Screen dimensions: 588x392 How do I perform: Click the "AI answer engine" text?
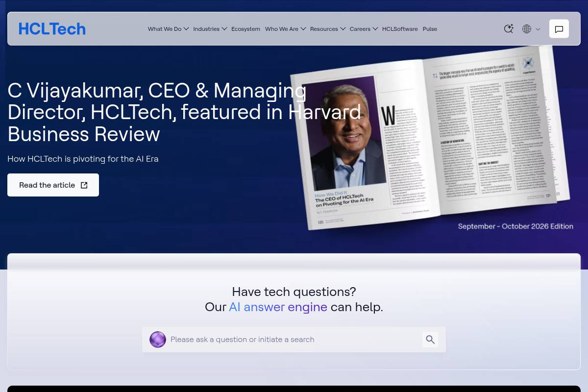278,307
